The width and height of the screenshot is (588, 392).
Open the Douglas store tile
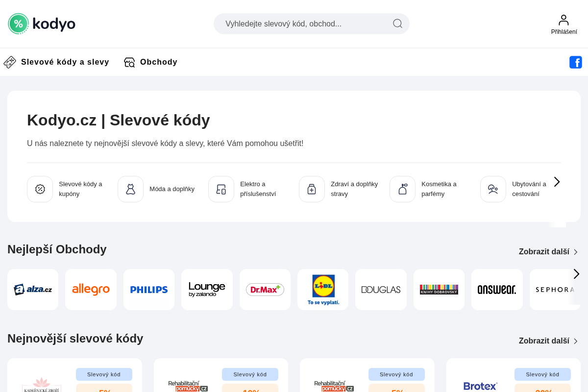tap(381, 290)
